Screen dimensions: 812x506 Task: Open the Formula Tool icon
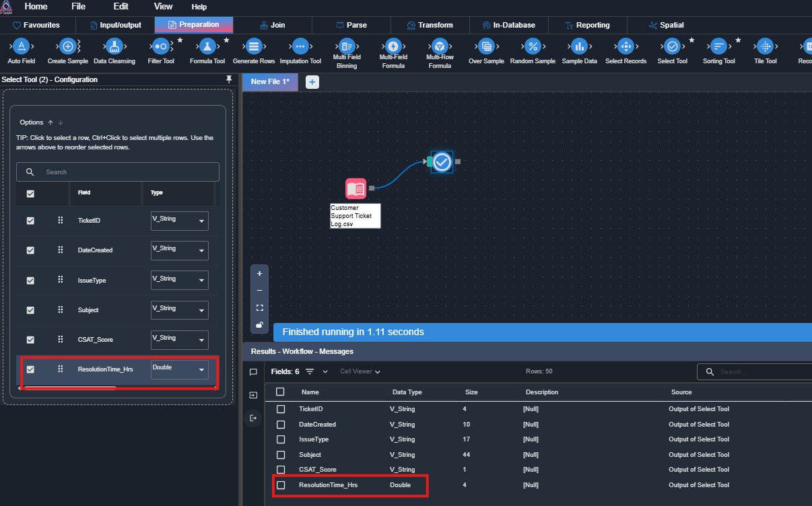pyautogui.click(x=207, y=46)
